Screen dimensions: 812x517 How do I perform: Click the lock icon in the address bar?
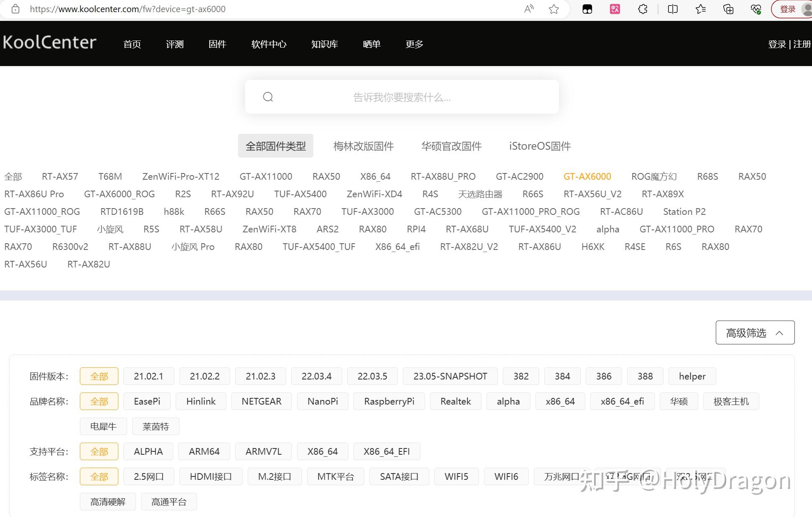click(15, 9)
